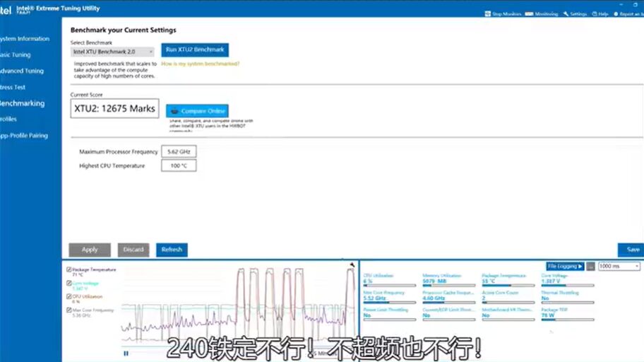Click How is my system benchmarked link
This screenshot has width=644, height=362.
pos(201,64)
